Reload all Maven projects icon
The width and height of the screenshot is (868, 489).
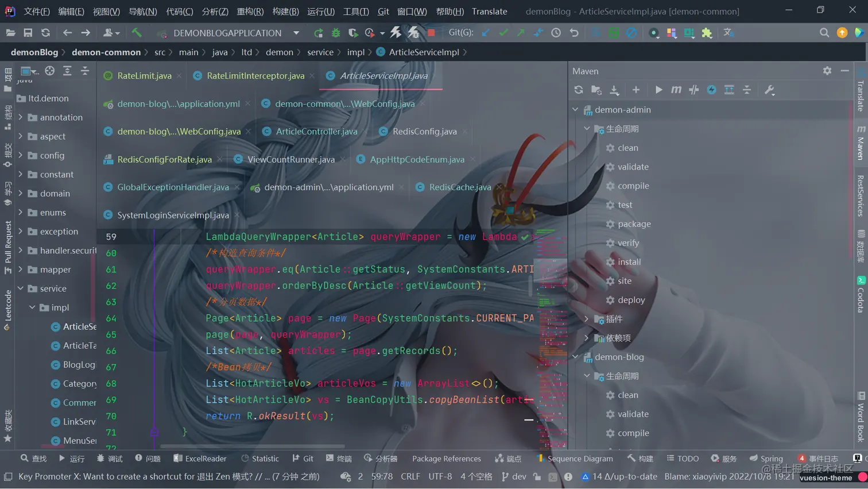coord(579,90)
